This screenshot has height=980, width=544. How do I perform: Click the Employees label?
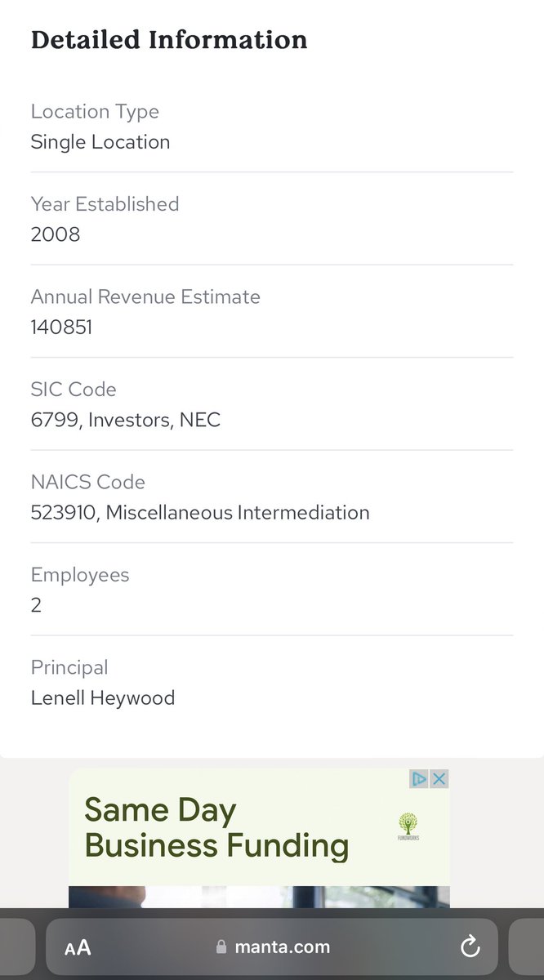tap(80, 574)
